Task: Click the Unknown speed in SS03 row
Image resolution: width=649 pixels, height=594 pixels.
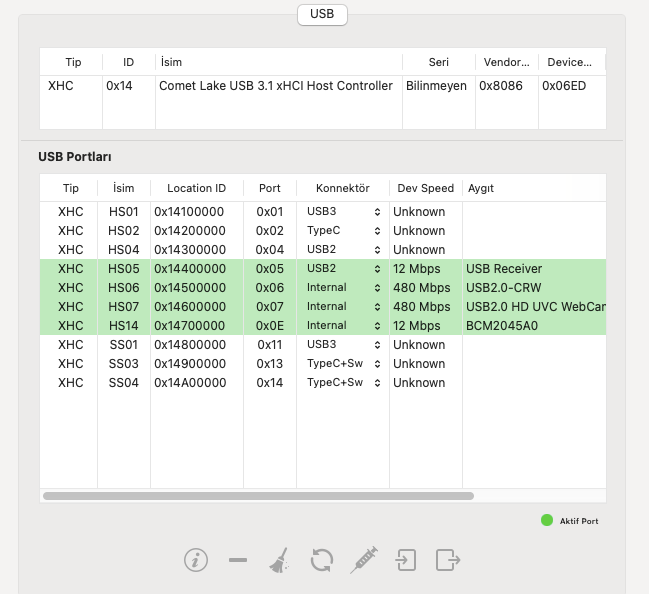Action: point(419,364)
